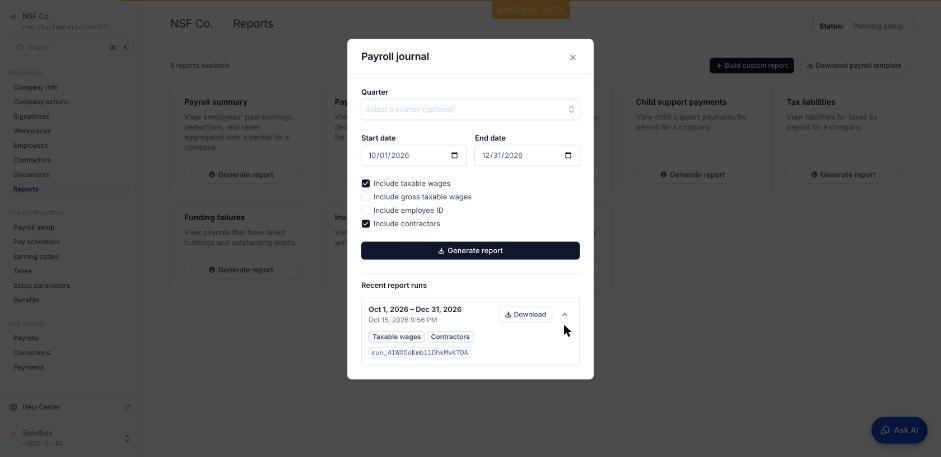941x457 pixels.
Task: Open Benefits in sidebar
Action: pyautogui.click(x=26, y=300)
